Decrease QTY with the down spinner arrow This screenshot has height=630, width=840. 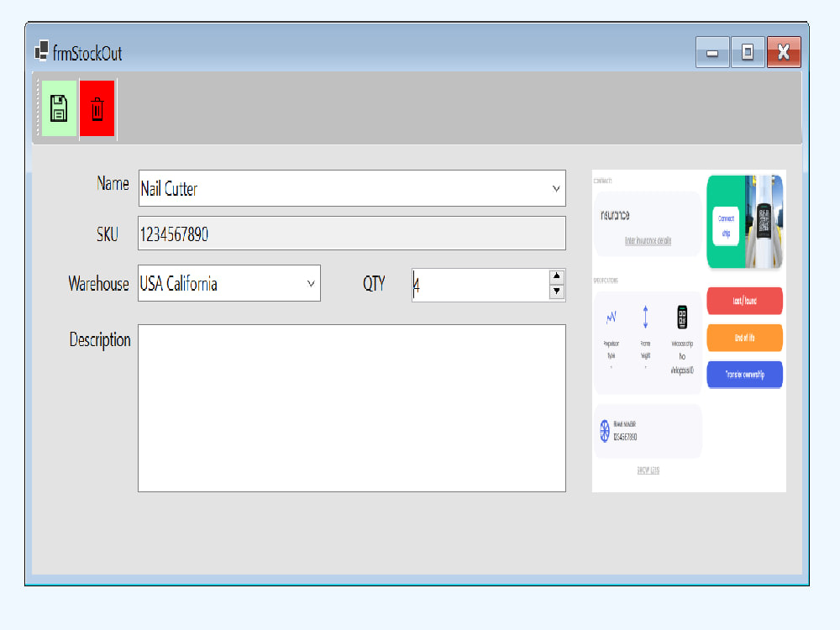pyautogui.click(x=557, y=291)
